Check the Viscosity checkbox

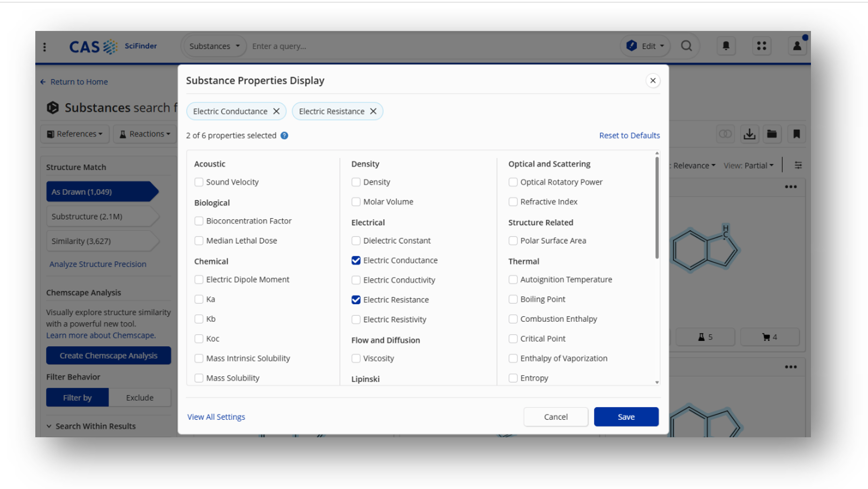coord(356,358)
